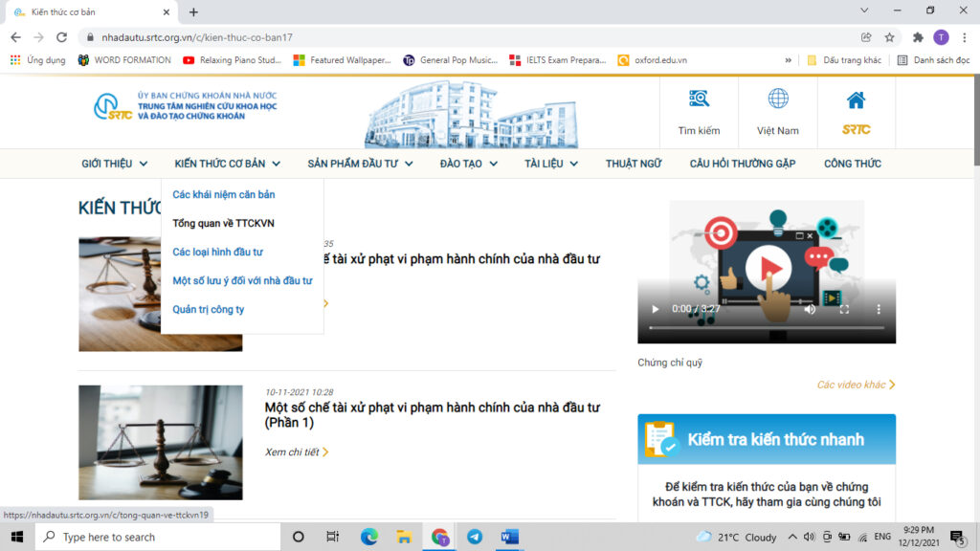Mute the video with the speaker icon
Image resolution: width=980 pixels, height=551 pixels.
point(810,309)
